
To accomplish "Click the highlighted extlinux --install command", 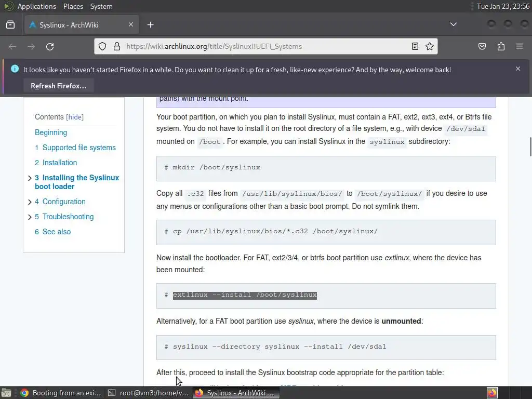I will [245, 295].
